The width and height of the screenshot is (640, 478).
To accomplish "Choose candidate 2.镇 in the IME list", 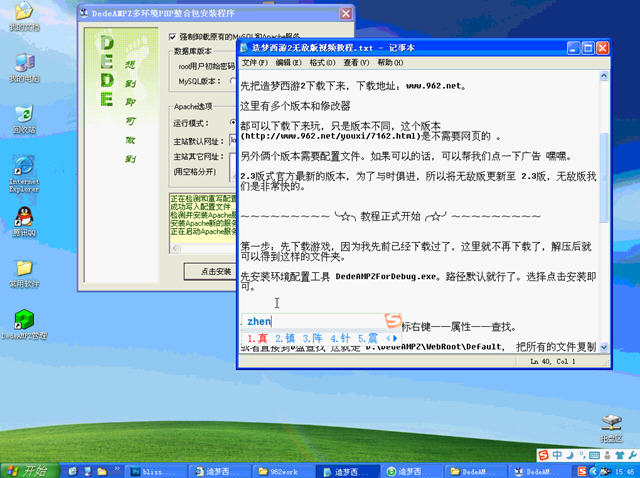I will click(285, 338).
